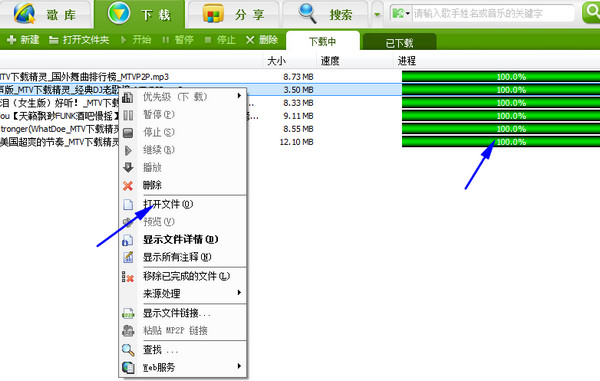Click the 12.10 MB size cell
This screenshot has width=600, height=381.
(296, 142)
